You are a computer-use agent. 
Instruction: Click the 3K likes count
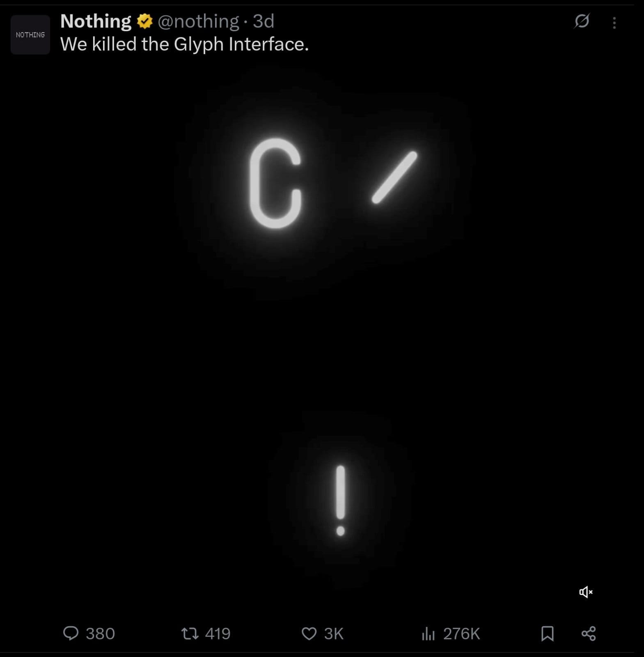[x=333, y=634]
